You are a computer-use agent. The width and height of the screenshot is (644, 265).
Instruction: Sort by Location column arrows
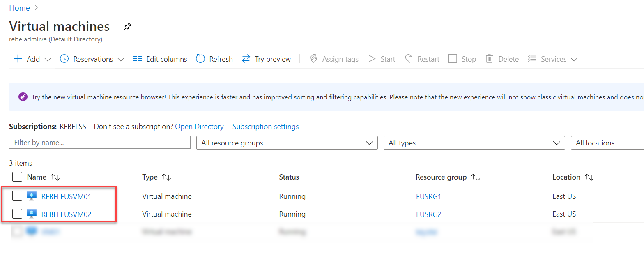click(589, 177)
